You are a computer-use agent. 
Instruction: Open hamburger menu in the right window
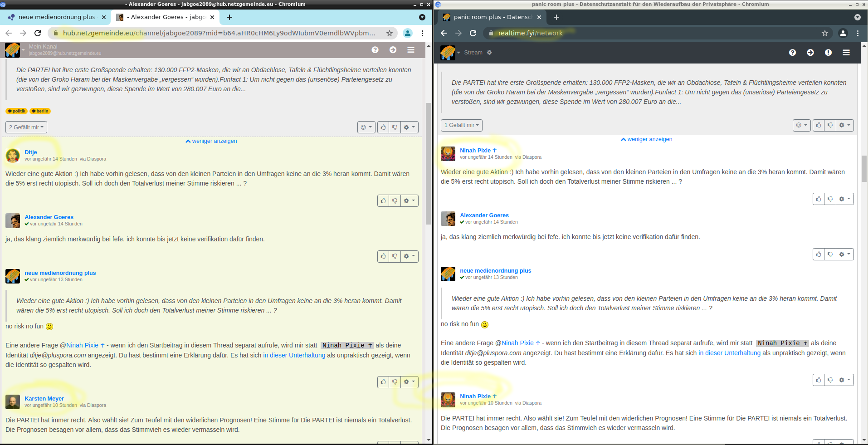[846, 53]
